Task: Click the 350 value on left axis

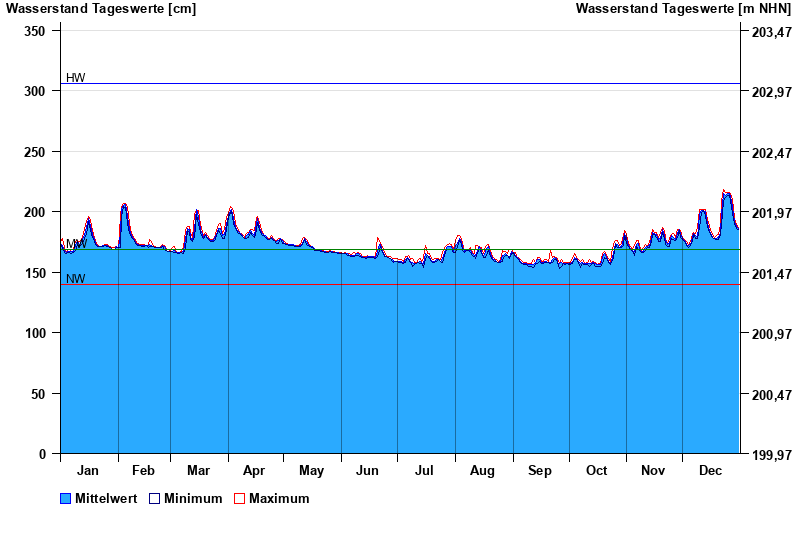Action: coord(35,31)
